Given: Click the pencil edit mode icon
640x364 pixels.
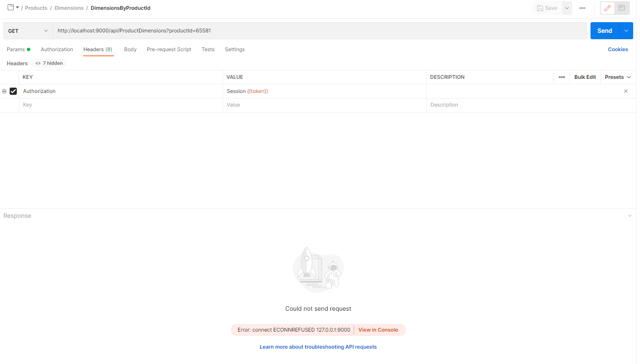Looking at the screenshot, I should point(608,8).
